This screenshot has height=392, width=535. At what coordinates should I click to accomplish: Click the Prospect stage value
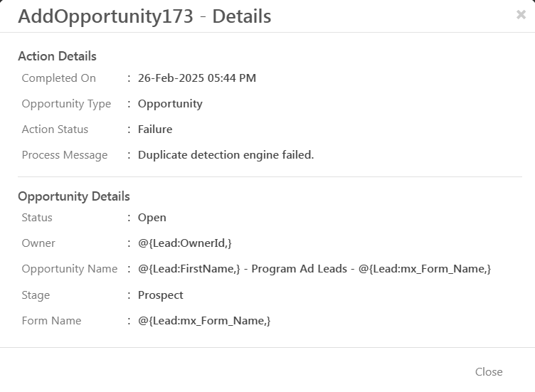click(161, 295)
